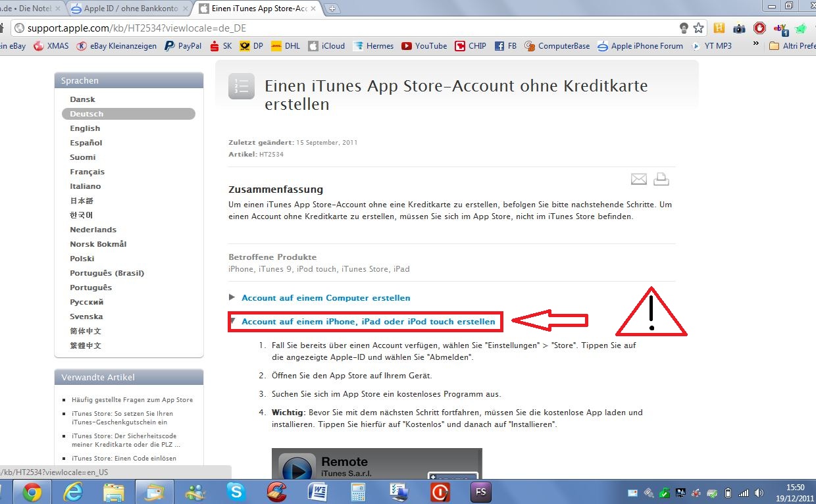This screenshot has width=816, height=504.
Task: Click the volume speaker icon in system tray
Action: (760, 492)
